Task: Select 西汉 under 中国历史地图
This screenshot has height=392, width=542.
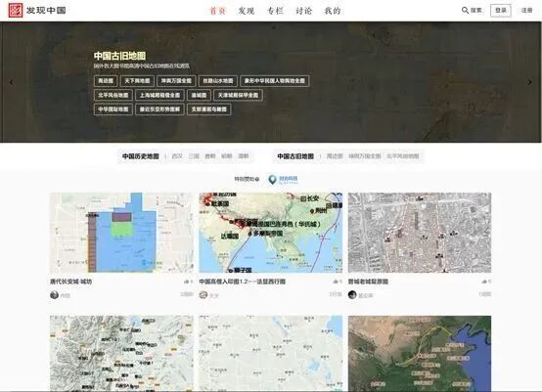Action: [177, 156]
